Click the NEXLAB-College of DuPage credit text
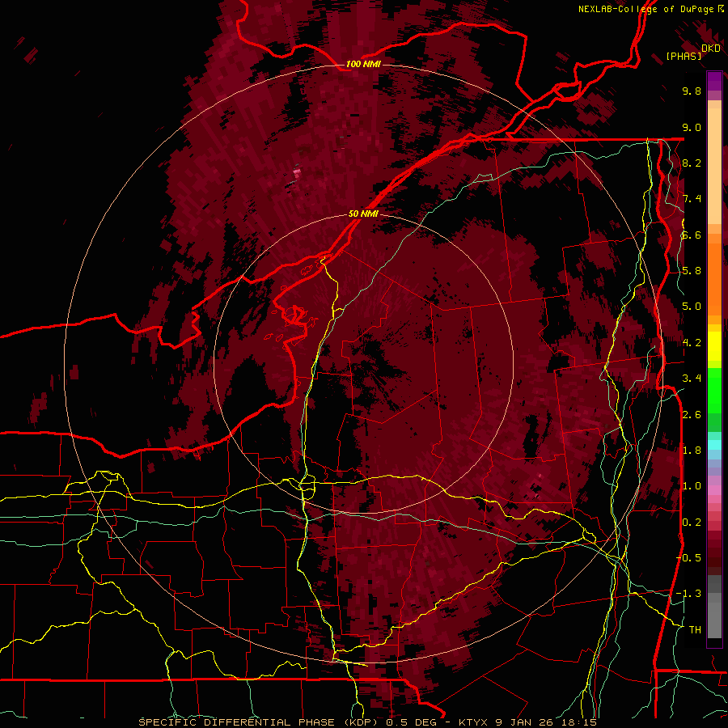This screenshot has width=728, height=728. click(650, 9)
